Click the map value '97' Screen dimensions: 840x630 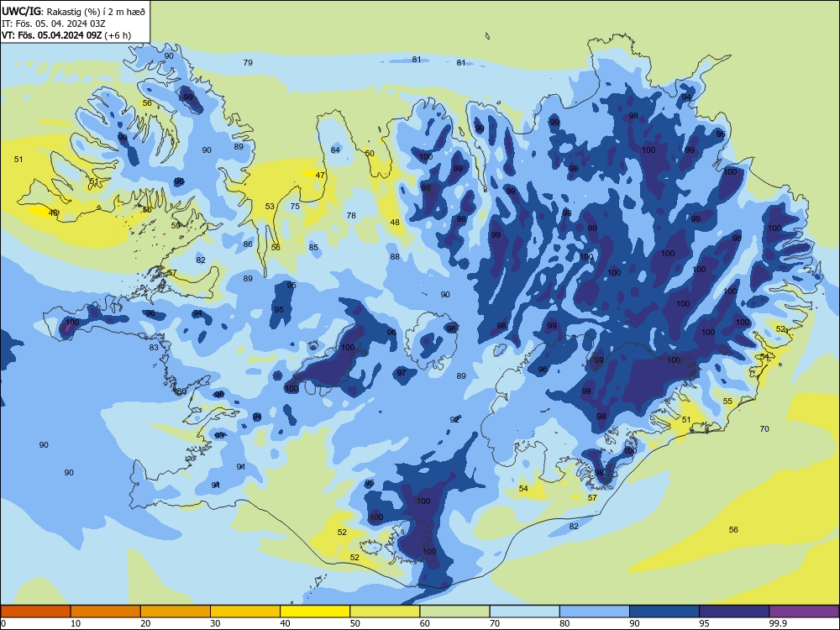[402, 373]
